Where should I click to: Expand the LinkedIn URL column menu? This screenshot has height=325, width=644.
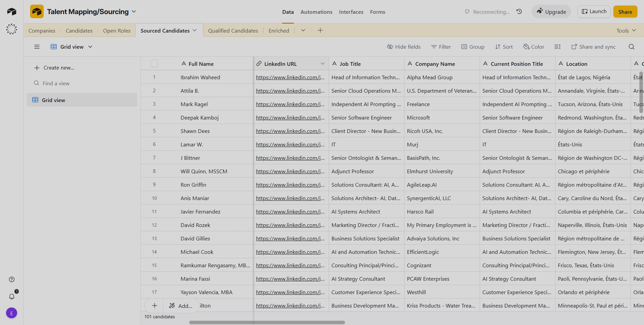[322, 63]
